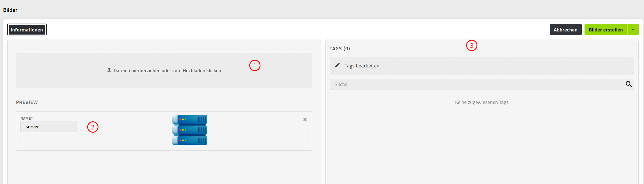This screenshot has height=184, width=644.
Task: Click the TAGS (0) heading
Action: coord(340,49)
